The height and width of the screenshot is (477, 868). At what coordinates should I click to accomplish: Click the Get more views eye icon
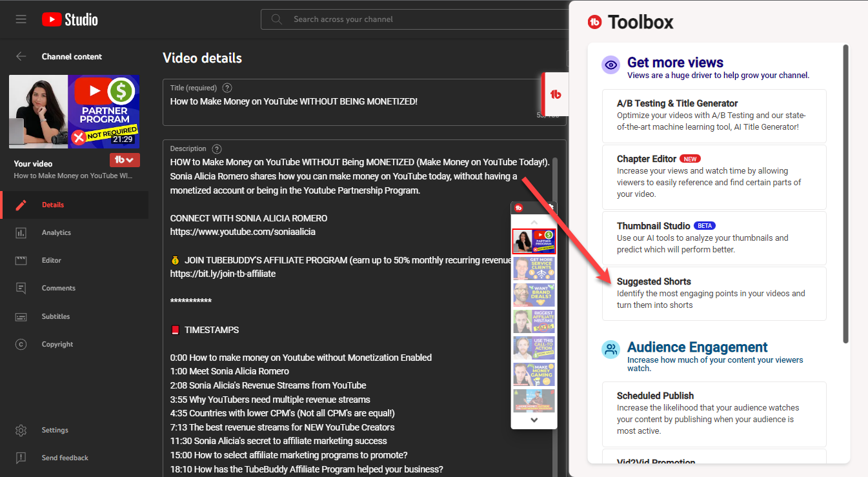click(x=611, y=65)
